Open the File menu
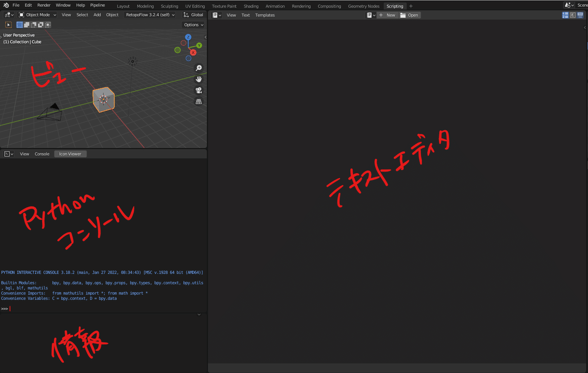 click(16, 5)
